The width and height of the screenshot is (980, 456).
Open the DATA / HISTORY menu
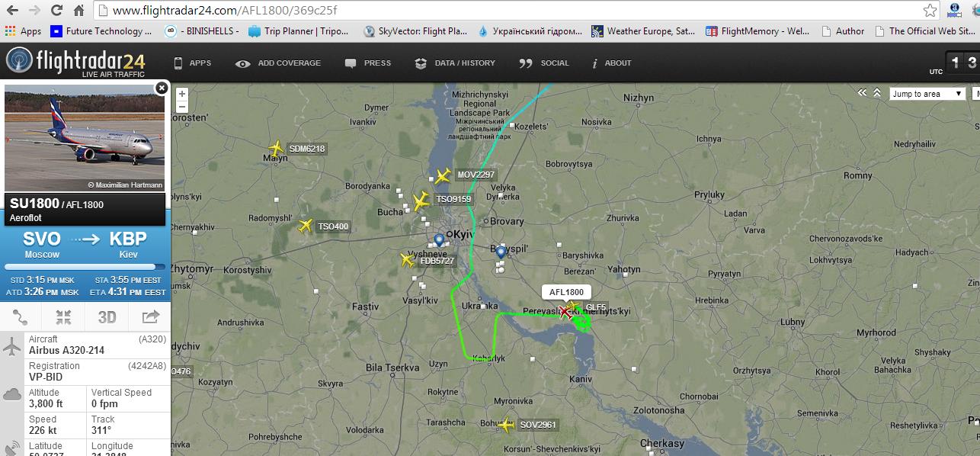(x=455, y=63)
